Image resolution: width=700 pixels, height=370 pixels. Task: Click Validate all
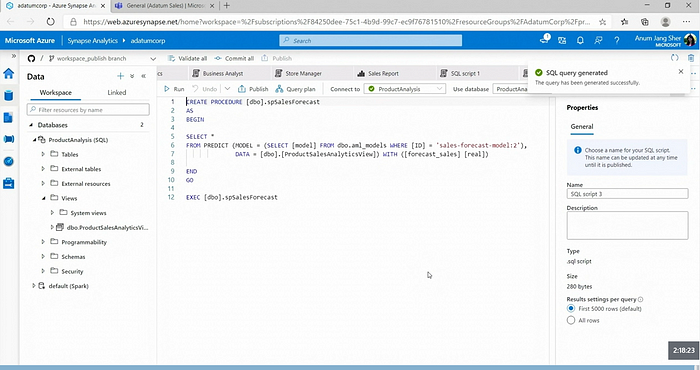pos(188,58)
